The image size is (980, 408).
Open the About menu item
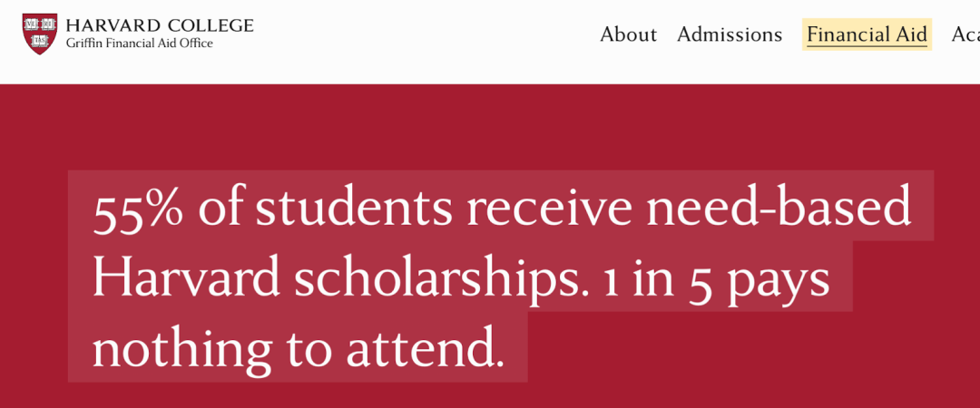pyautogui.click(x=628, y=34)
